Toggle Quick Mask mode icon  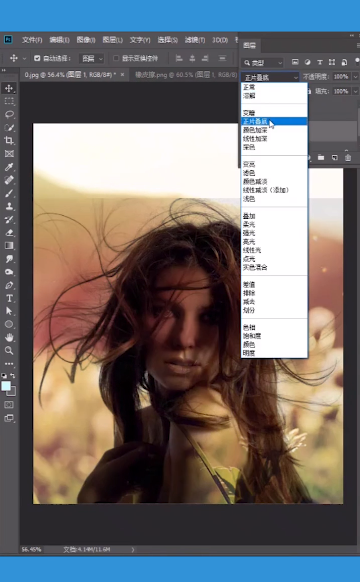click(9, 405)
